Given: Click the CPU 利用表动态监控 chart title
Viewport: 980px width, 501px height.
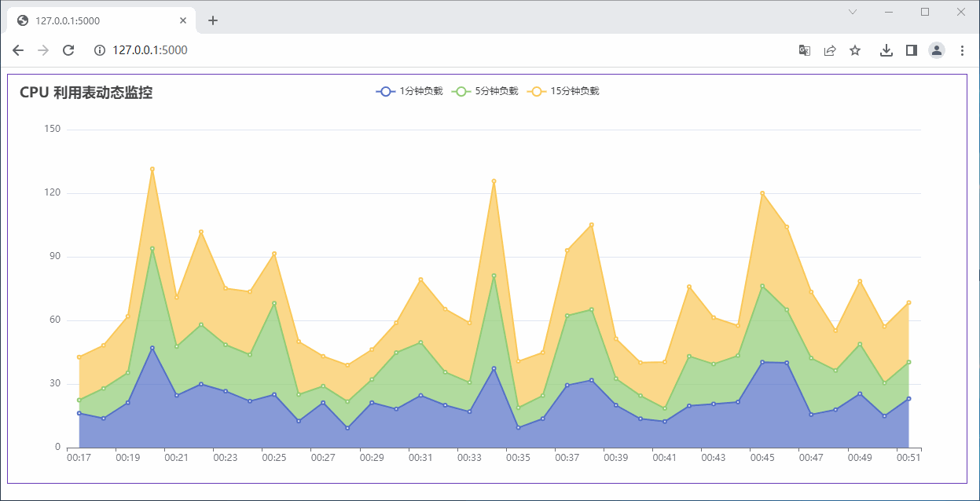Looking at the screenshot, I should coord(86,93).
